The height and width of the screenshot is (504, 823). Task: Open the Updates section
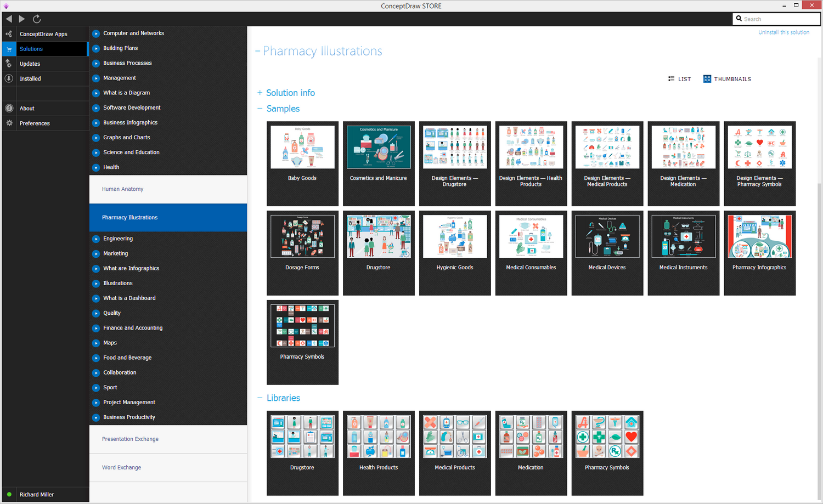click(x=30, y=64)
